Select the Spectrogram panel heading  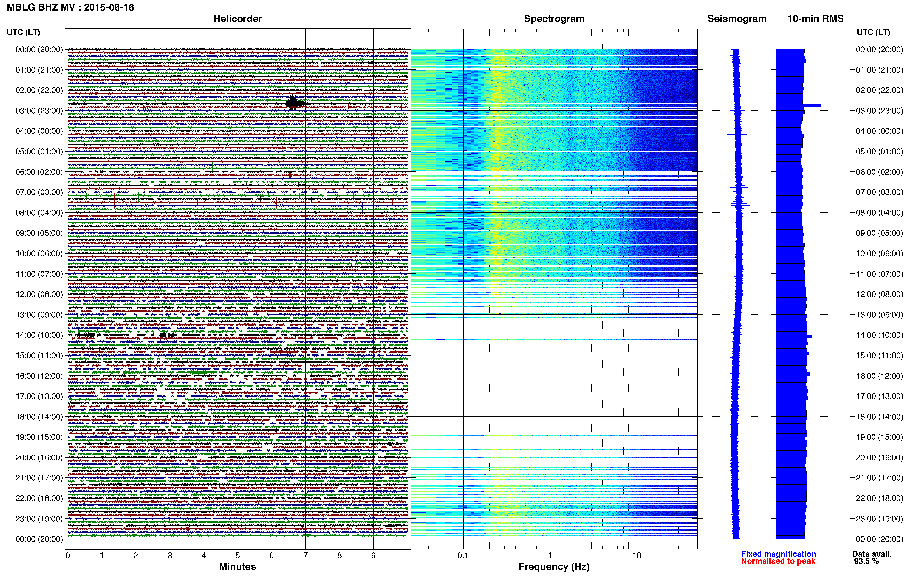click(554, 19)
